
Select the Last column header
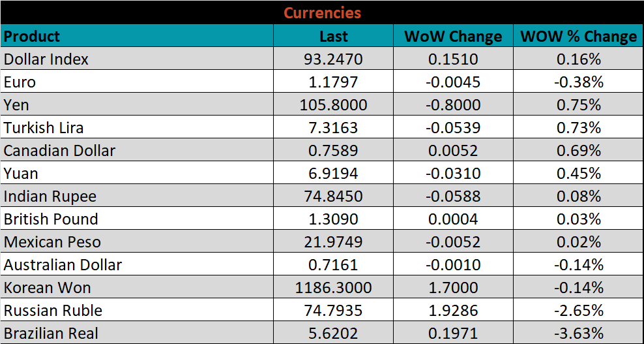point(333,37)
